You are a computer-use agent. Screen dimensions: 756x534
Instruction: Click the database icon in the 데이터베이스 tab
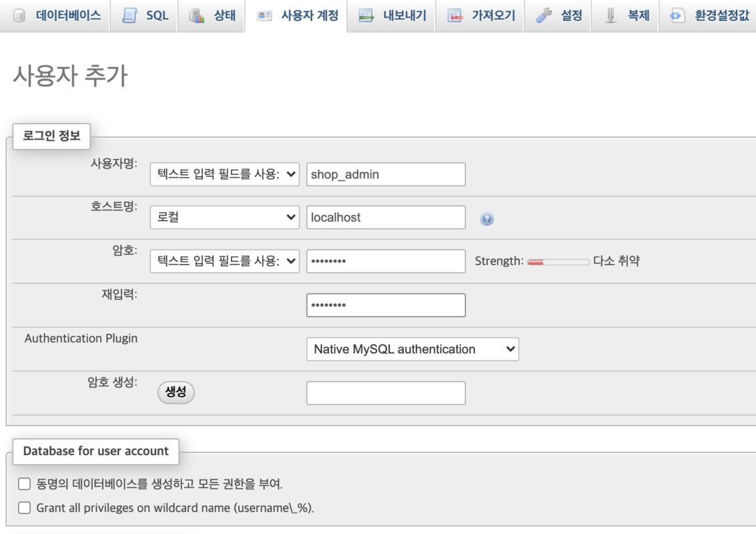point(19,15)
